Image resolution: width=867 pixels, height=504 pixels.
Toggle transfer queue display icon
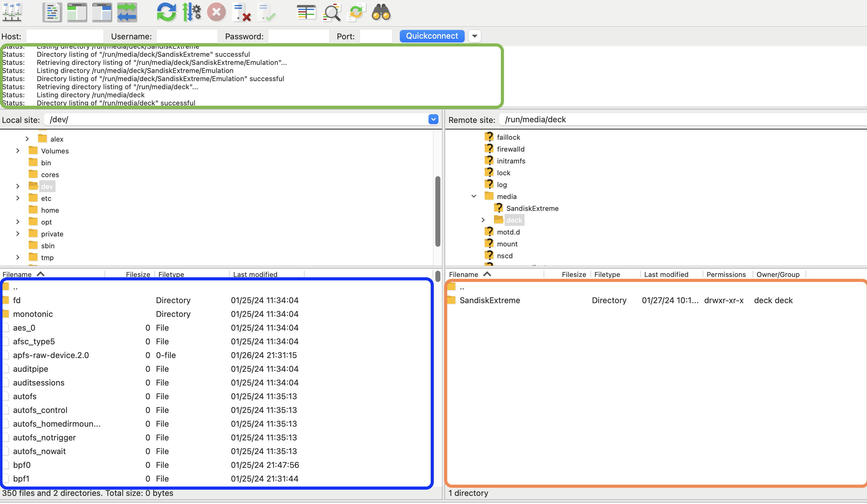pyautogui.click(x=127, y=12)
